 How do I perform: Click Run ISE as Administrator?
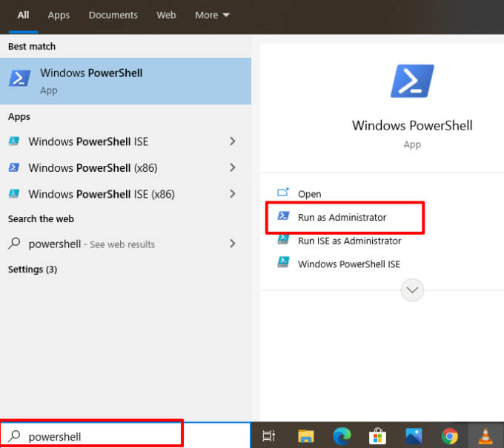(x=349, y=241)
